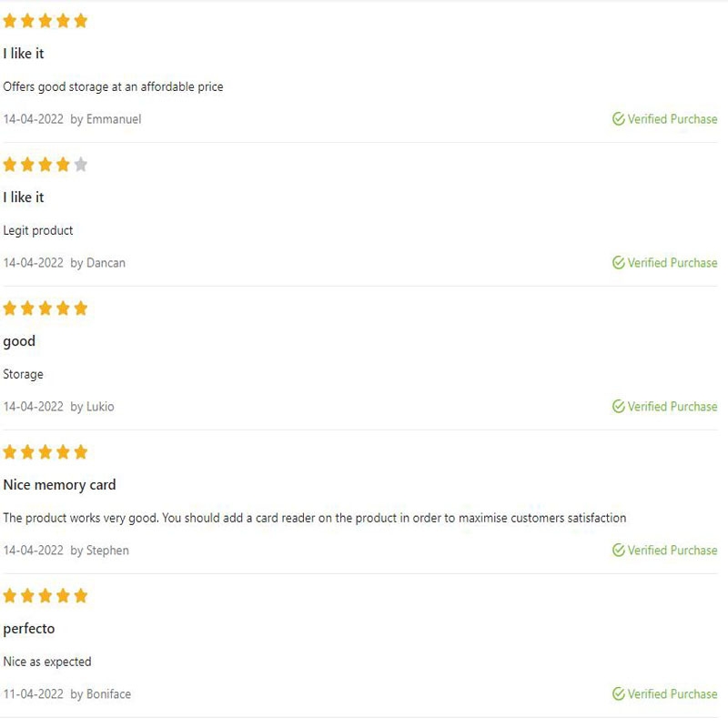
Task: Click the verified checkmark icon on Lukio's review
Action: pyautogui.click(x=619, y=407)
